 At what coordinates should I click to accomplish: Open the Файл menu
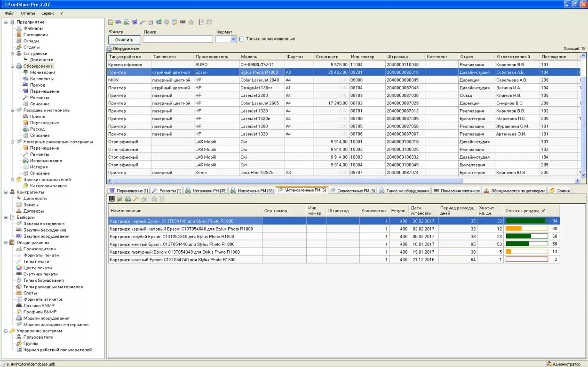9,13
